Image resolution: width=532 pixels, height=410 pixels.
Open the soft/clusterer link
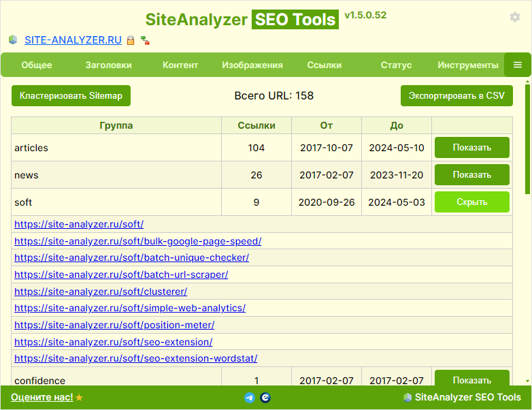[x=101, y=291]
